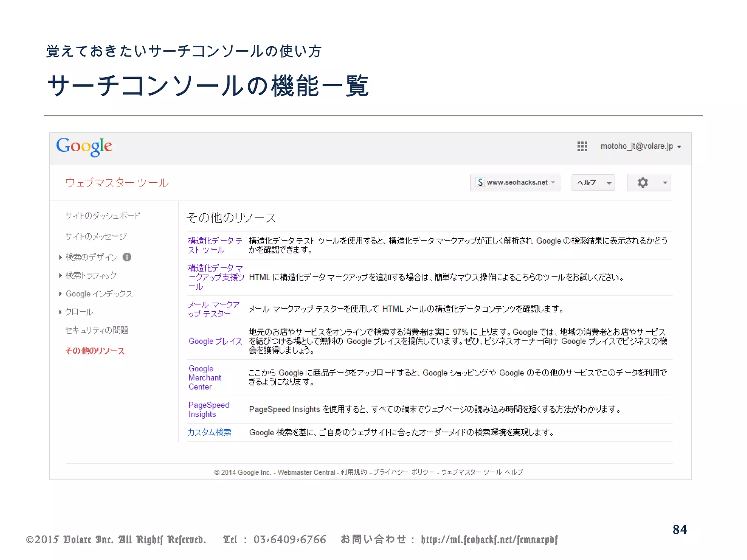Open Google Merchant Center link

205,378
